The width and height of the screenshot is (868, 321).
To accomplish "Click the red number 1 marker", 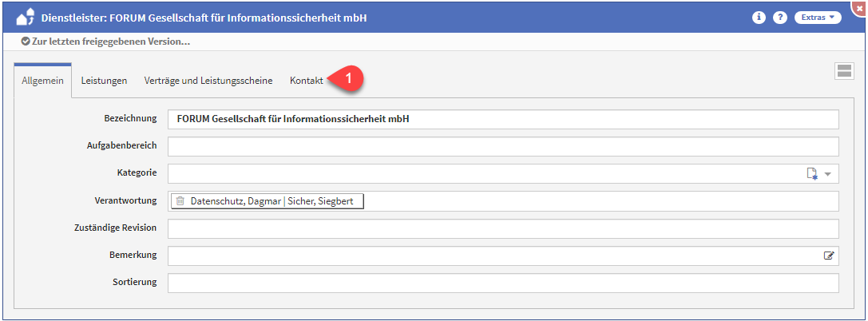I will pyautogui.click(x=350, y=78).
